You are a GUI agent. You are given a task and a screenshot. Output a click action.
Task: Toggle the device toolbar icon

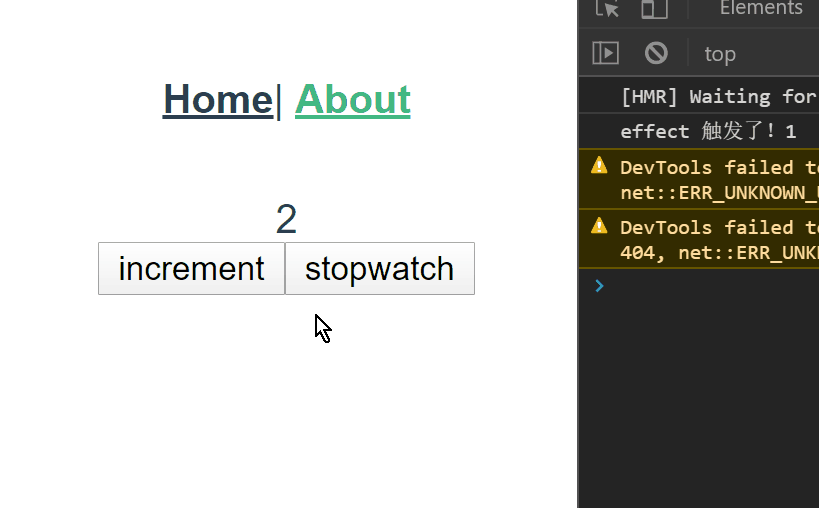coord(654,9)
